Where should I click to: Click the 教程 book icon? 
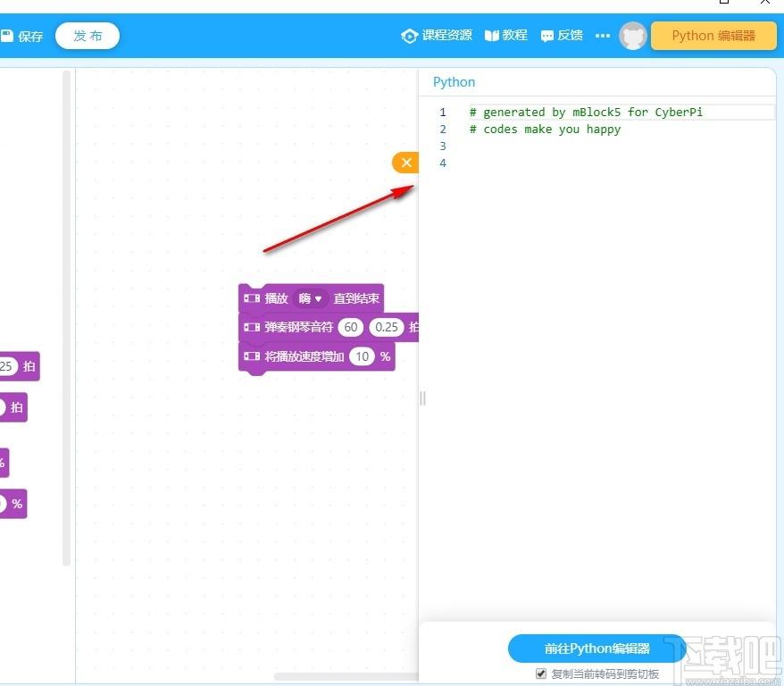point(491,36)
